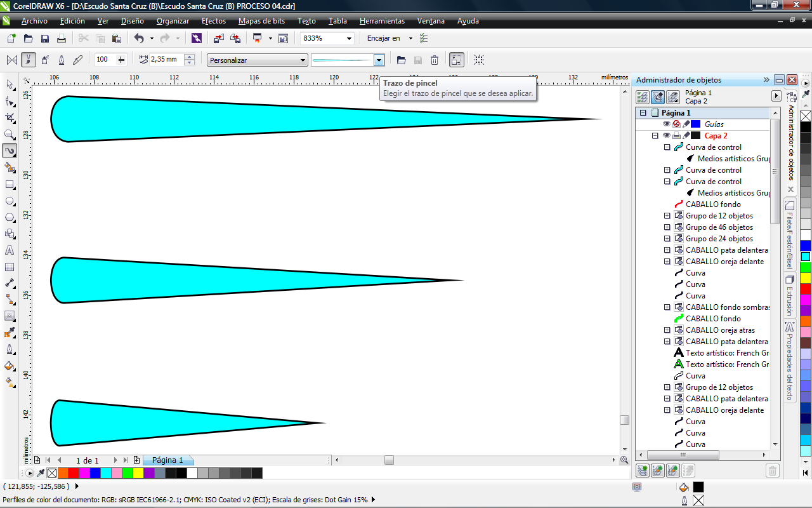Screen dimensions: 812x508
Task: Select the Artistic Media tool
Action: click(10, 150)
